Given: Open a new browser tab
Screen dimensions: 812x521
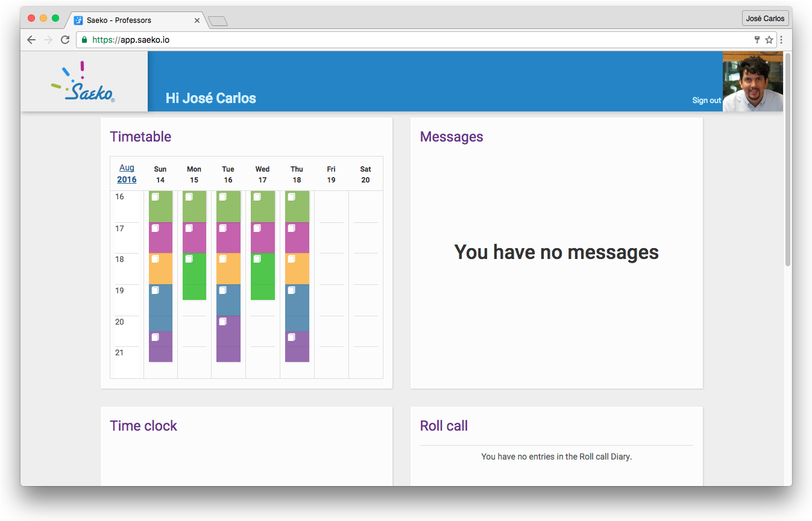Looking at the screenshot, I should pos(218,22).
